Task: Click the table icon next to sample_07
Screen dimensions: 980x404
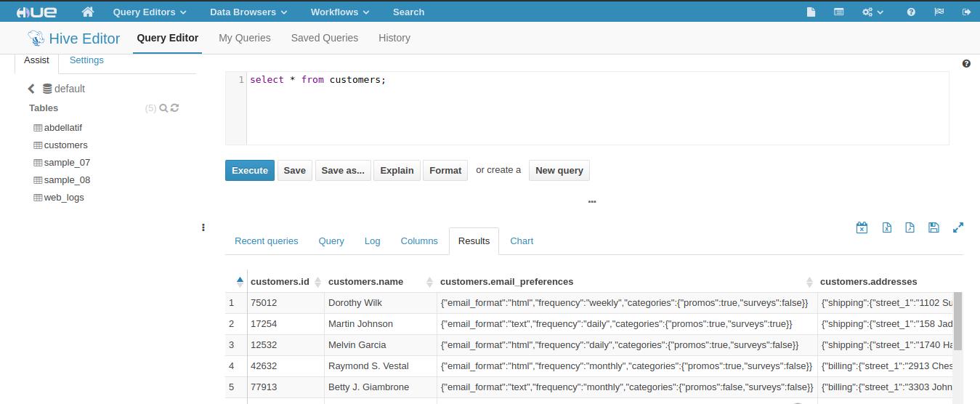Action: 38,163
